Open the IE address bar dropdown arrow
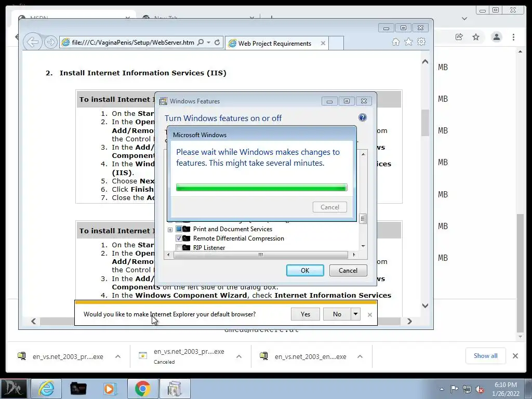The width and height of the screenshot is (532, 399). pos(209,43)
